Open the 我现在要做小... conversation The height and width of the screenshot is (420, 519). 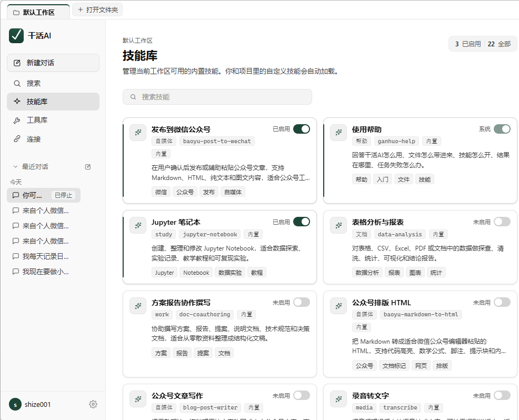[x=44, y=272]
